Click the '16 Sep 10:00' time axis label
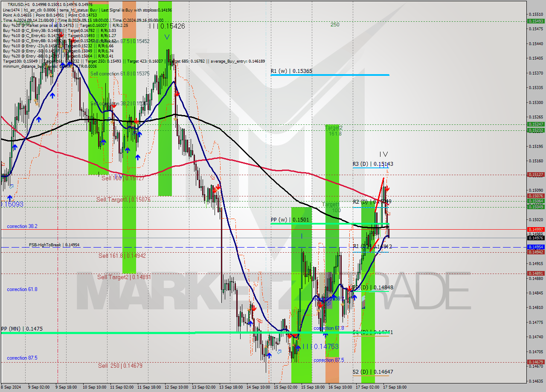Viewport: 546px width, 392px height. click(340, 387)
